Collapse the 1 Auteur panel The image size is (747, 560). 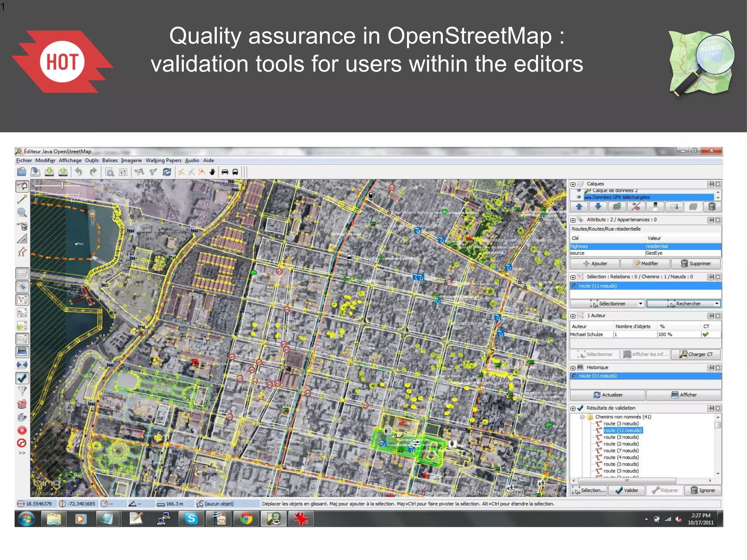(573, 316)
